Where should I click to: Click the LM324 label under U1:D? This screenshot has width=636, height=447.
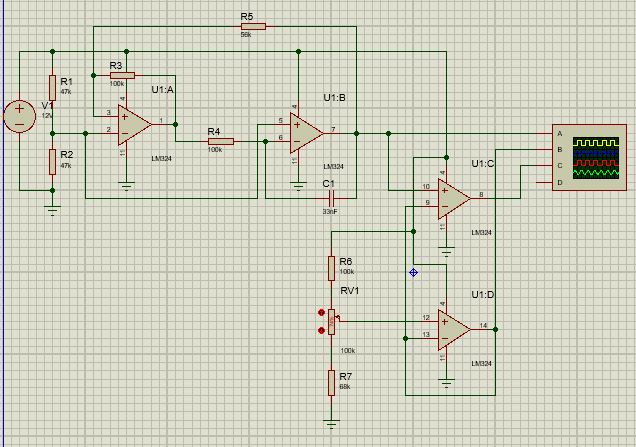point(481,363)
